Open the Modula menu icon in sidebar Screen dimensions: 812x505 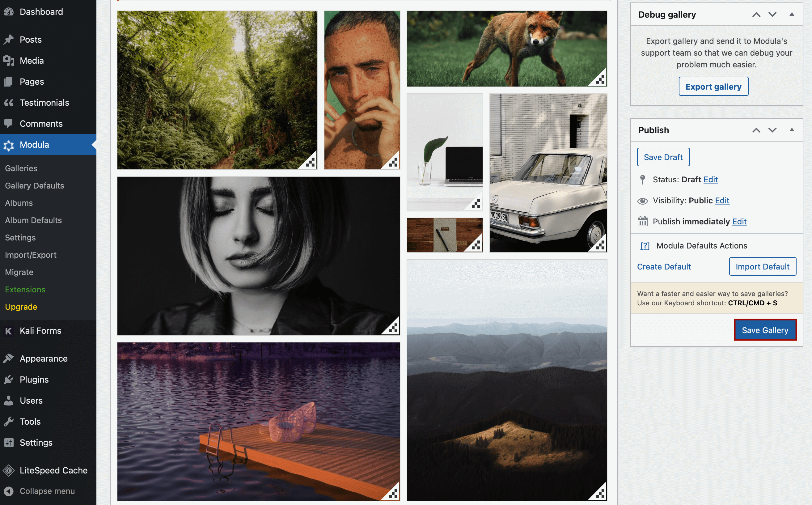(9, 145)
